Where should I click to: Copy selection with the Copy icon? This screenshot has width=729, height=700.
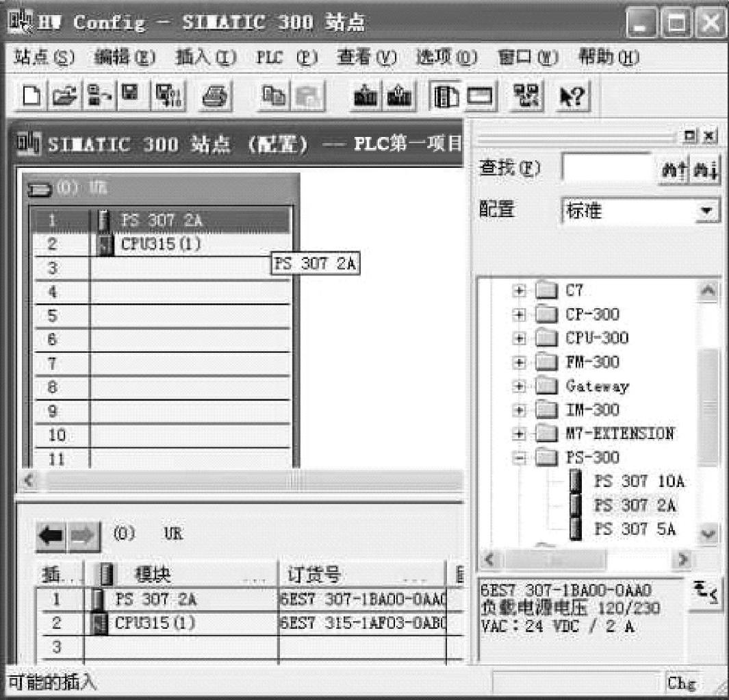274,96
